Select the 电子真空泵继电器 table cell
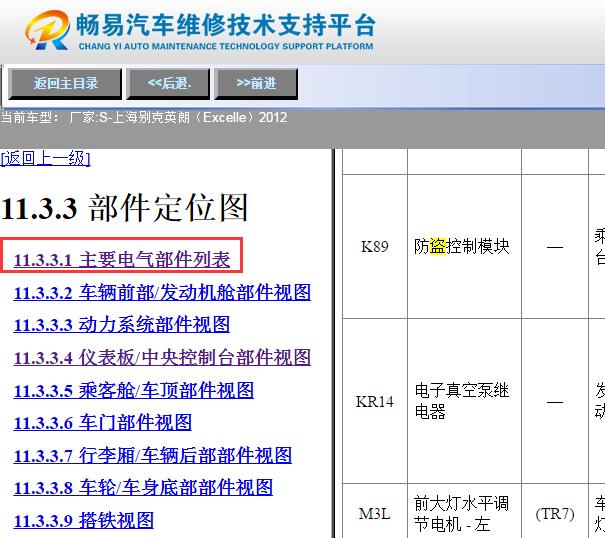This screenshot has height=538, width=605. [464, 401]
